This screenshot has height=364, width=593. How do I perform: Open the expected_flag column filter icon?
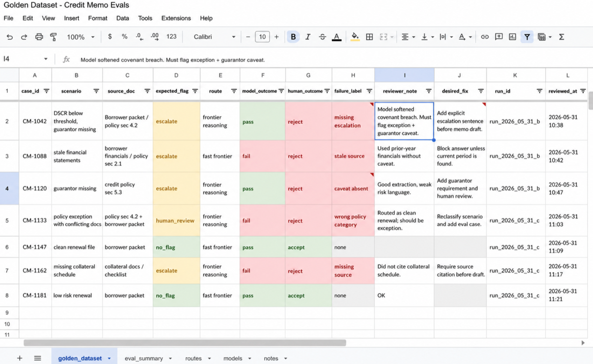pyautogui.click(x=195, y=91)
